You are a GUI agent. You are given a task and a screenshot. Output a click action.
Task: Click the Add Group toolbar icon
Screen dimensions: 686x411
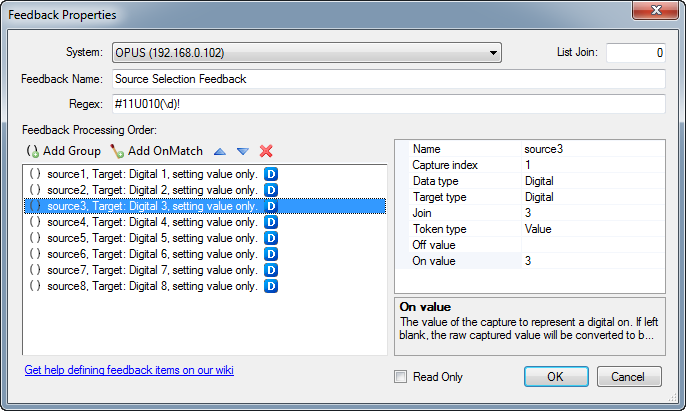(33, 151)
